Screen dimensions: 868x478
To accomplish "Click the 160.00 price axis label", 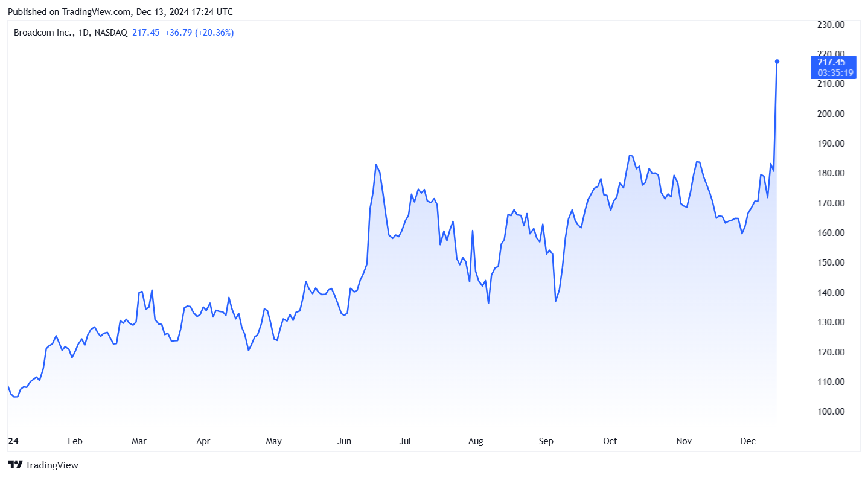I will (830, 233).
